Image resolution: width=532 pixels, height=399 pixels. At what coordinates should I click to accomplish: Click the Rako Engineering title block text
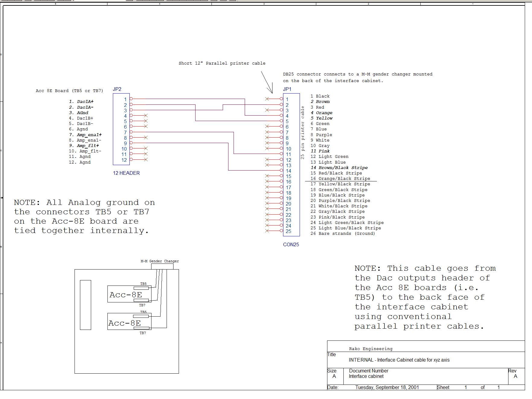(x=371, y=349)
